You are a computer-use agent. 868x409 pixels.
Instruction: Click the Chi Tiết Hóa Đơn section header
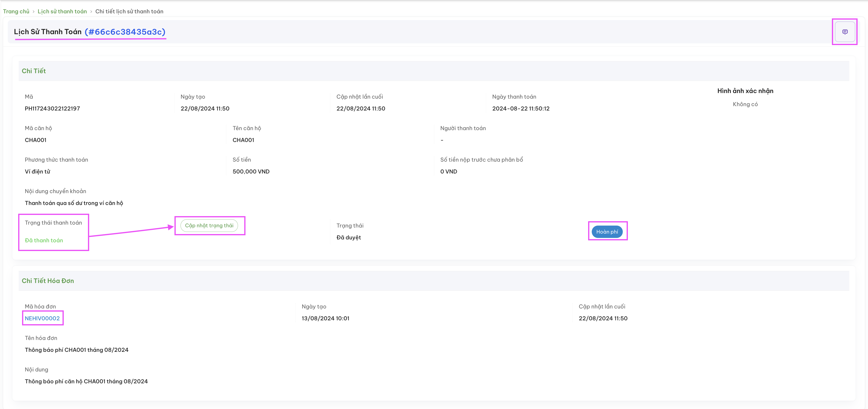click(48, 281)
